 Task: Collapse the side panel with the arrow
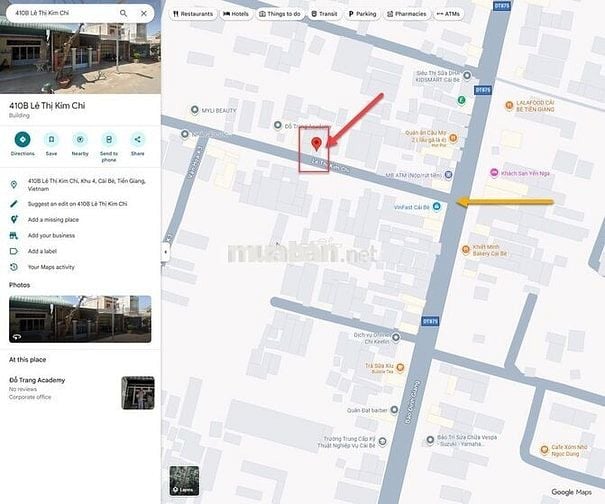pos(165,252)
